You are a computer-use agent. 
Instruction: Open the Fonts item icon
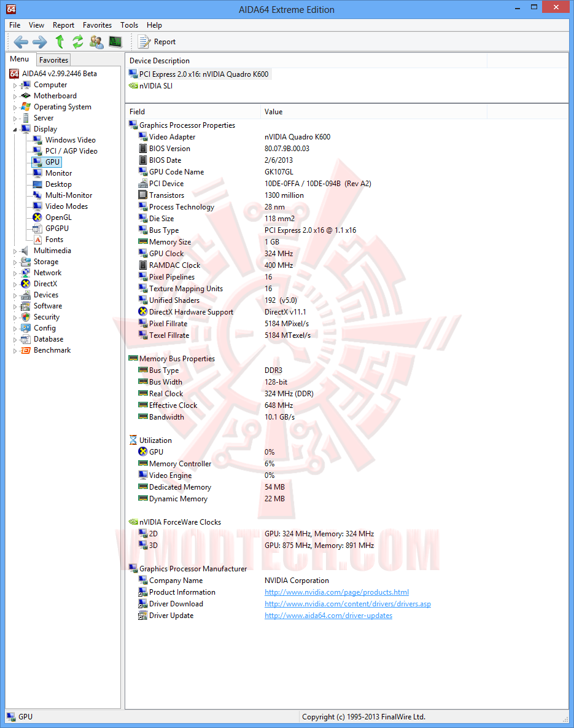click(x=38, y=240)
